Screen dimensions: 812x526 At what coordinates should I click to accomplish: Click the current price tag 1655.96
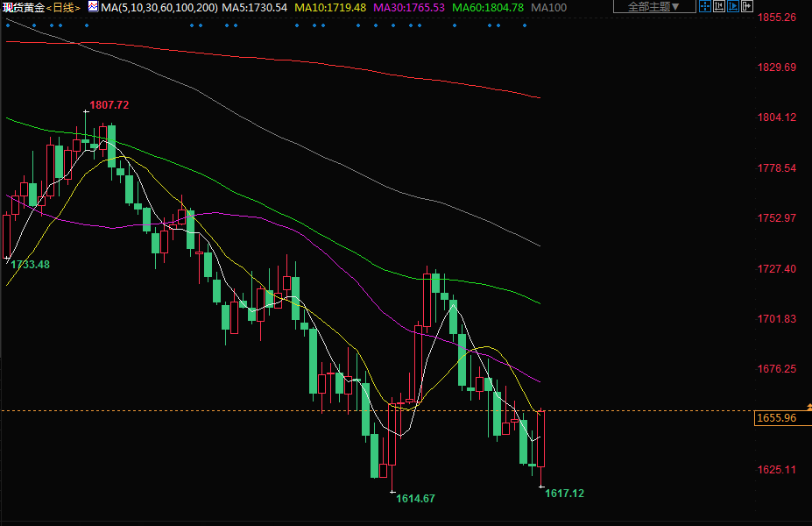click(x=775, y=418)
